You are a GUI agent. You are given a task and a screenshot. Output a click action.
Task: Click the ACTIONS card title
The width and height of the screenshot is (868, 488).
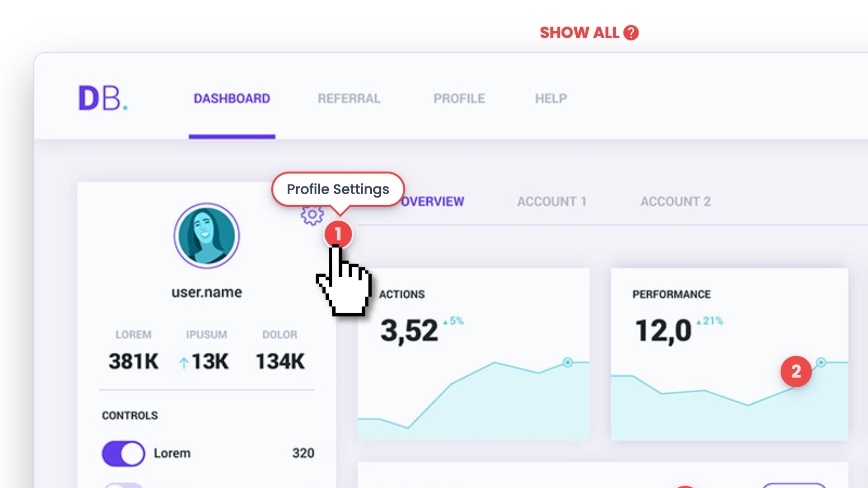402,294
